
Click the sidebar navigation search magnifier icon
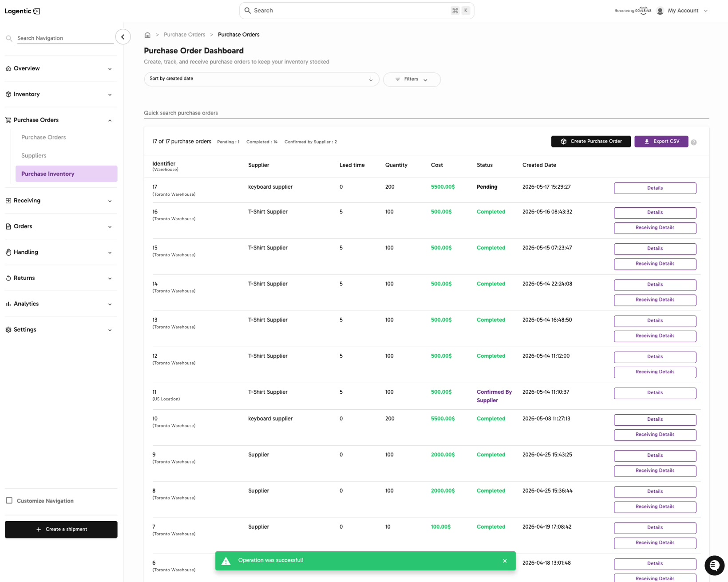coord(9,39)
